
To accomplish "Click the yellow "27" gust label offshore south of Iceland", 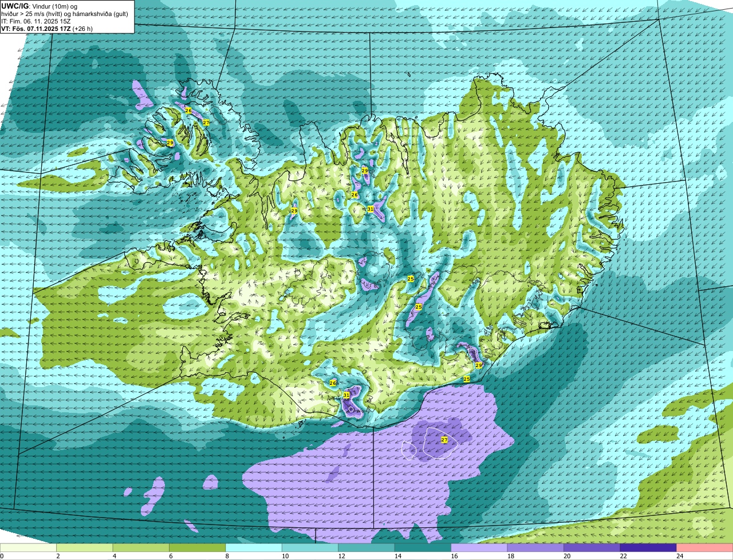I will pyautogui.click(x=444, y=440).
